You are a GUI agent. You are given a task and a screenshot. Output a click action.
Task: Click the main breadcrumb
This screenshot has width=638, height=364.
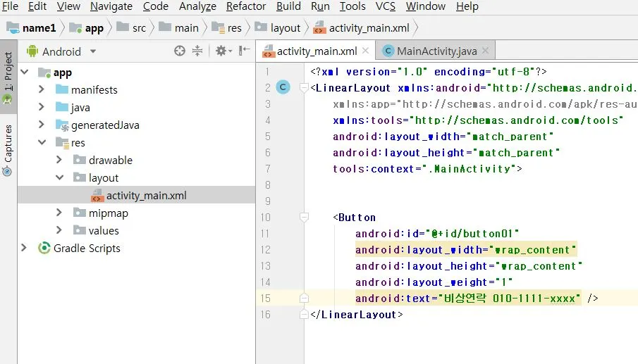click(x=178, y=28)
